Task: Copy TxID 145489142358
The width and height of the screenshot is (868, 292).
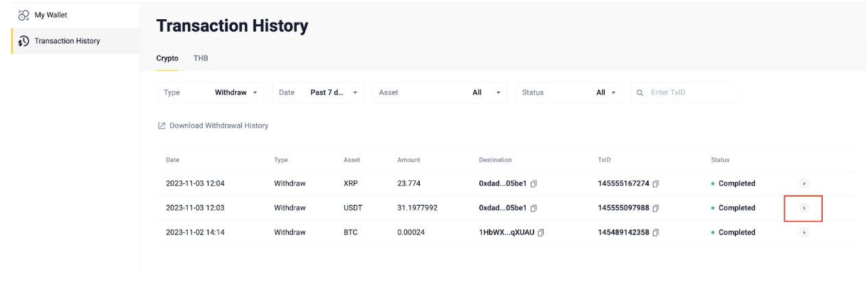Action: tap(656, 233)
